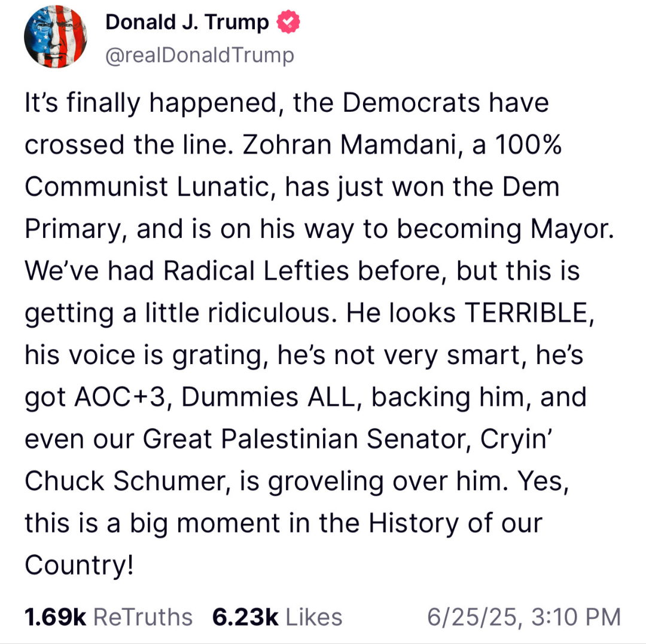
Task: Click the phrase Communist Lunatic
Action: pos(147,187)
